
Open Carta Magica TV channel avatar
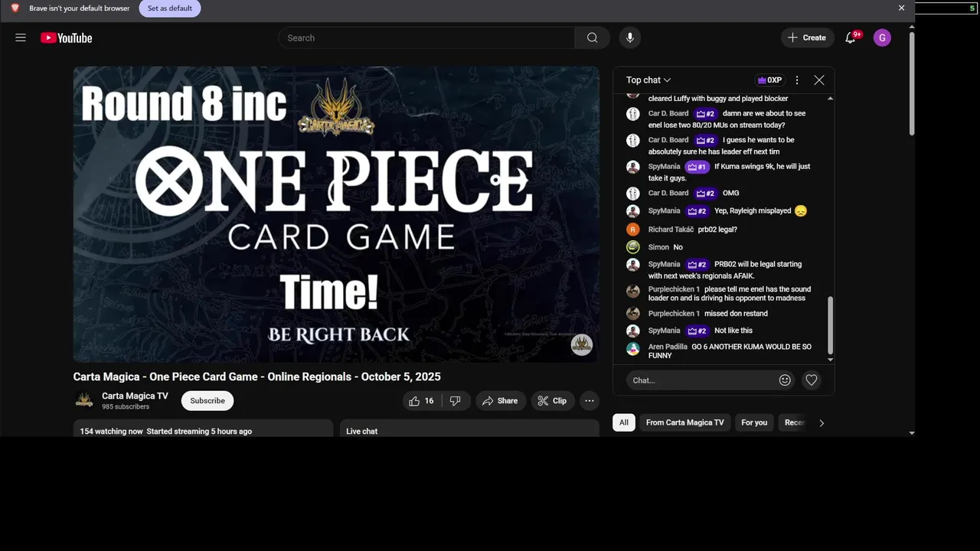(x=84, y=400)
